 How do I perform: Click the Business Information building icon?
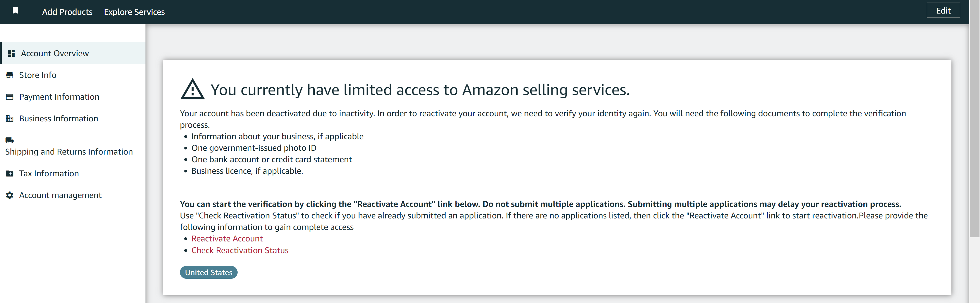coord(10,118)
